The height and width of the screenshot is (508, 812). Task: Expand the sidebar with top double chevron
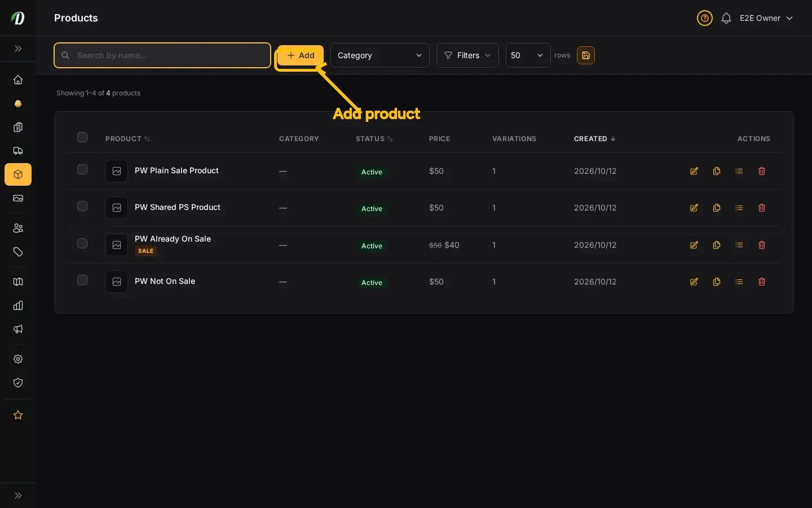coord(18,49)
